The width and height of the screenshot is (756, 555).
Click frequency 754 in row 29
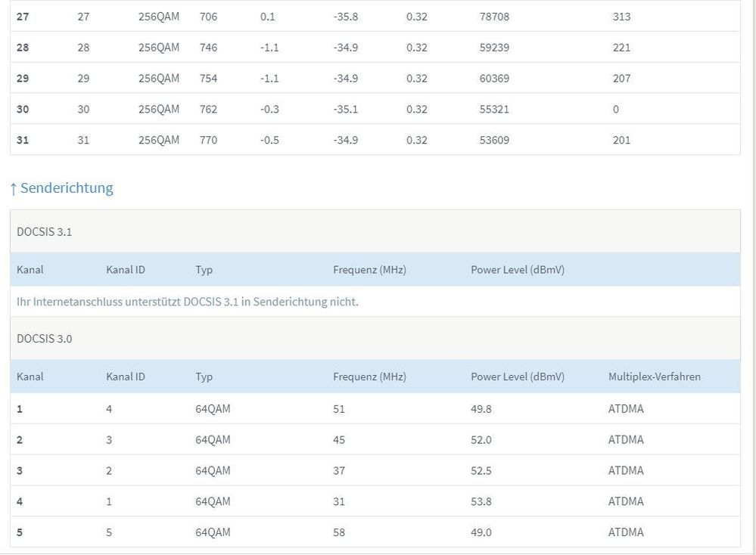pyautogui.click(x=208, y=78)
